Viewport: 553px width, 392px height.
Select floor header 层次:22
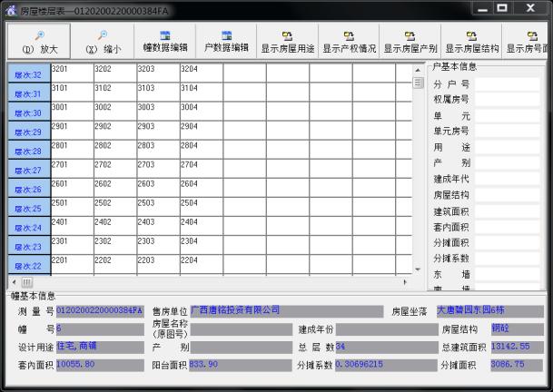tap(29, 264)
